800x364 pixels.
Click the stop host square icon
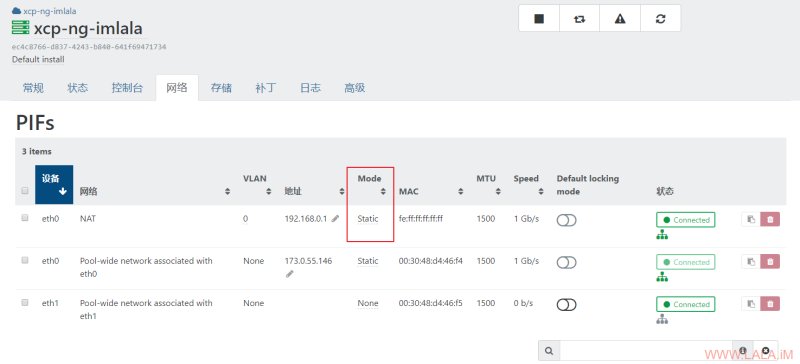click(x=539, y=19)
